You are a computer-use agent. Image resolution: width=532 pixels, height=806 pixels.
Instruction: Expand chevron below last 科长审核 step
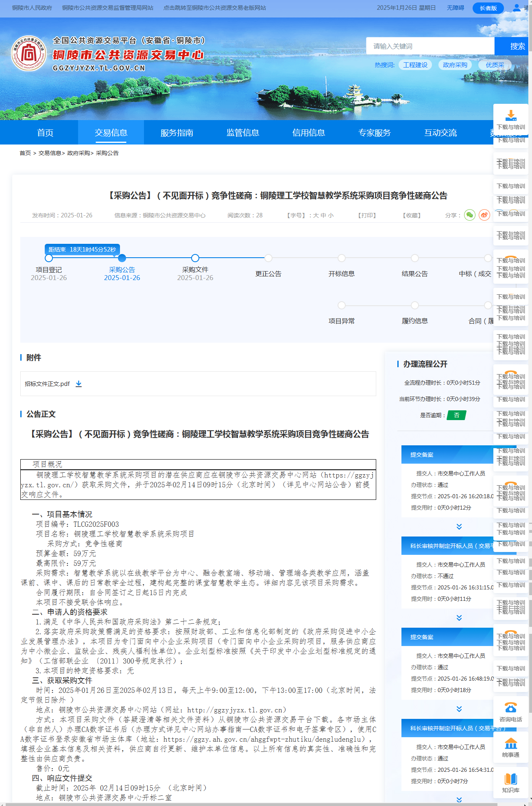(x=459, y=800)
